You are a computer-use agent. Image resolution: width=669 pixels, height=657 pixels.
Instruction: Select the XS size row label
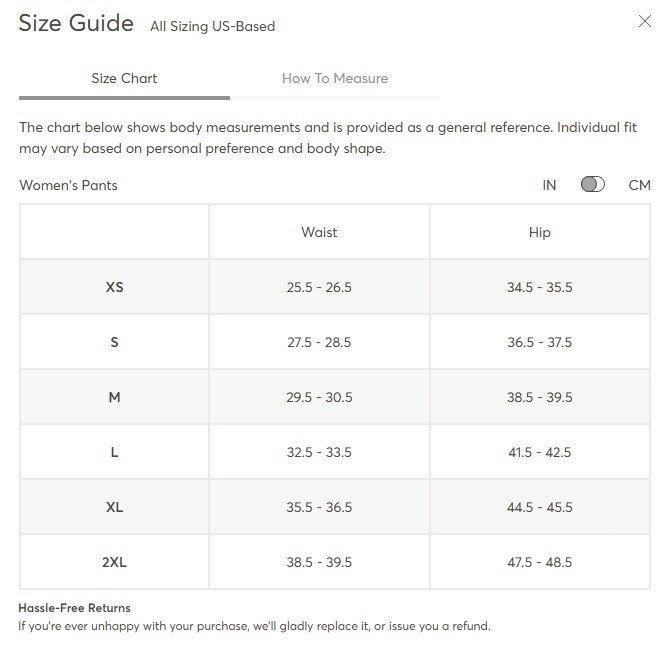click(x=114, y=287)
